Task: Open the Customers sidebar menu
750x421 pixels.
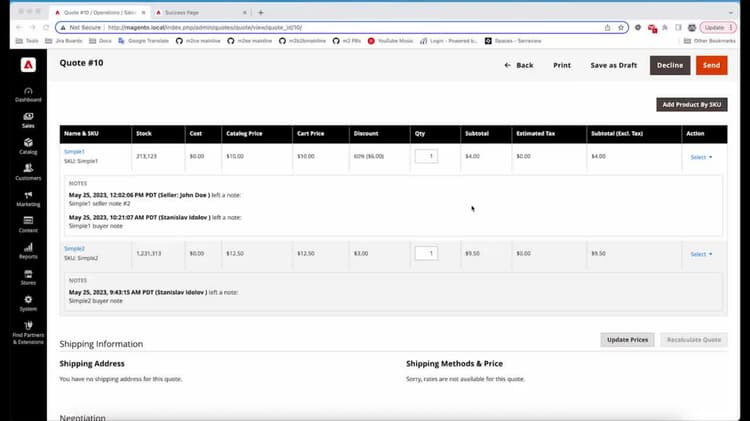Action: coord(28,172)
